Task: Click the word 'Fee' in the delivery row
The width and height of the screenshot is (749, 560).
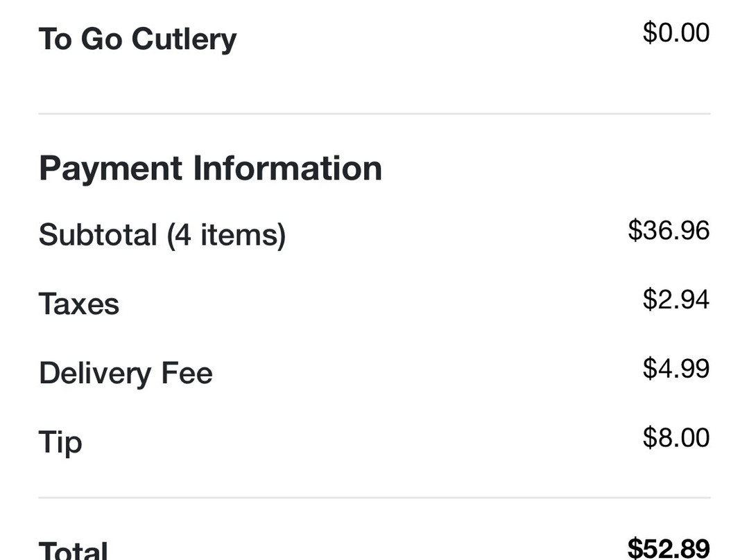Action: point(187,373)
